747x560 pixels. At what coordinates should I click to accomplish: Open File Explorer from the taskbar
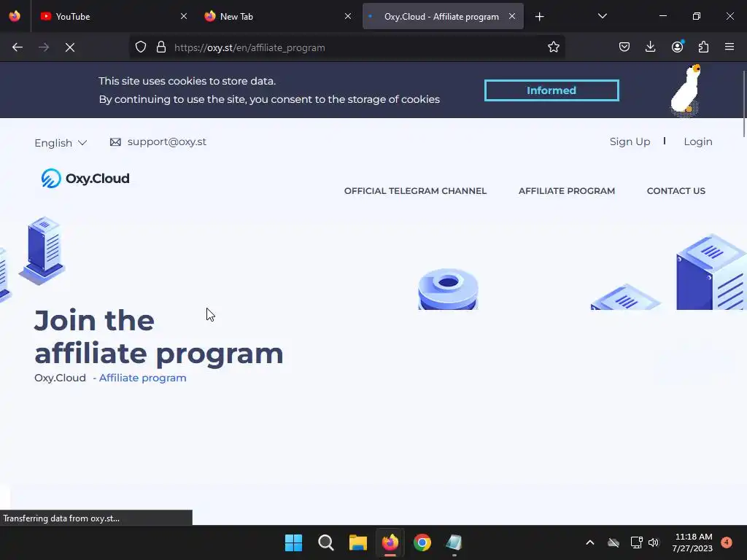357,542
